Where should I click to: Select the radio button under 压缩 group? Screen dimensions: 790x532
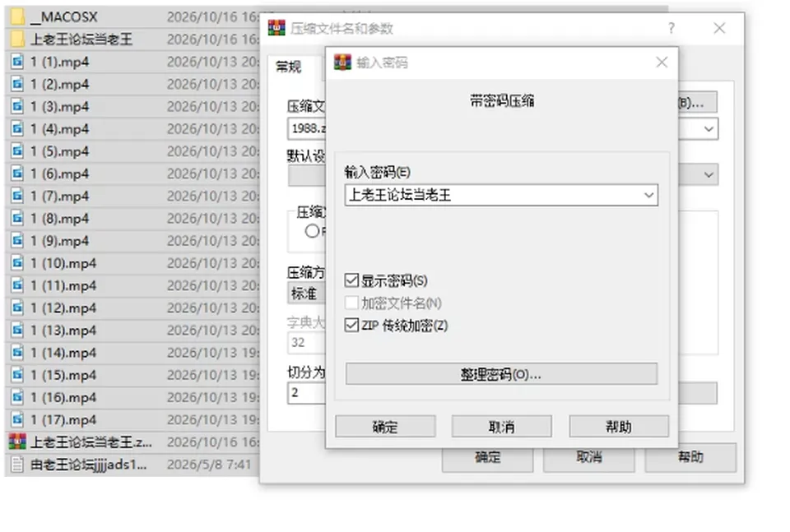point(312,231)
